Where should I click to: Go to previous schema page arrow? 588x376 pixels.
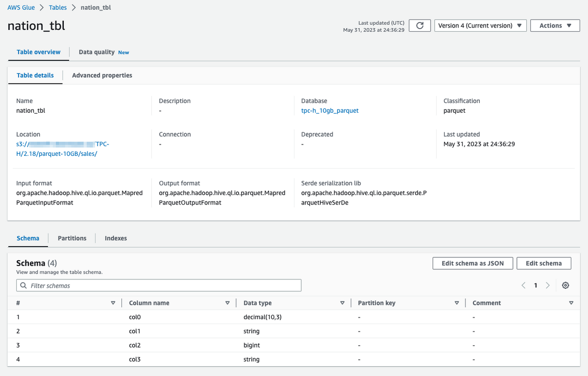(523, 285)
